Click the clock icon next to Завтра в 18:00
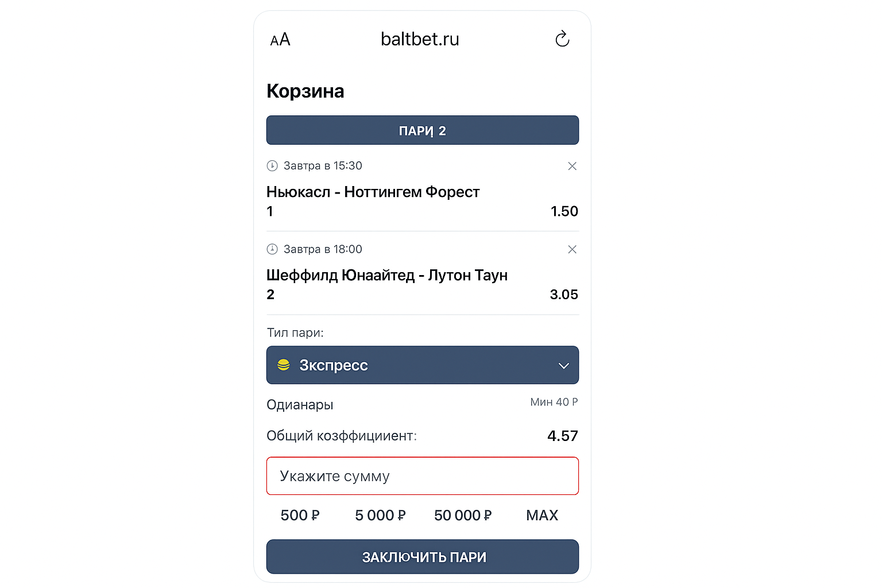The width and height of the screenshot is (882, 588). pyautogui.click(x=272, y=249)
